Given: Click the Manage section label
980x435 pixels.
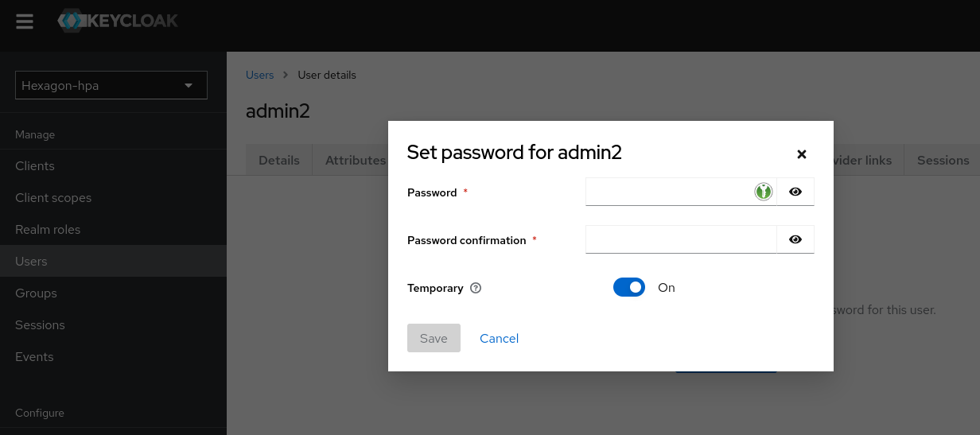Looking at the screenshot, I should pyautogui.click(x=35, y=134).
